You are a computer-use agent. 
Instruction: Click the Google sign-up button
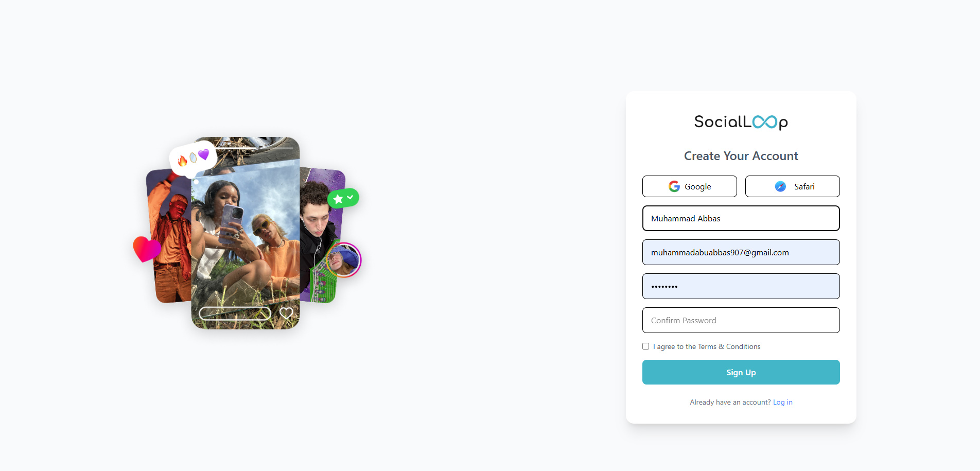[689, 186]
